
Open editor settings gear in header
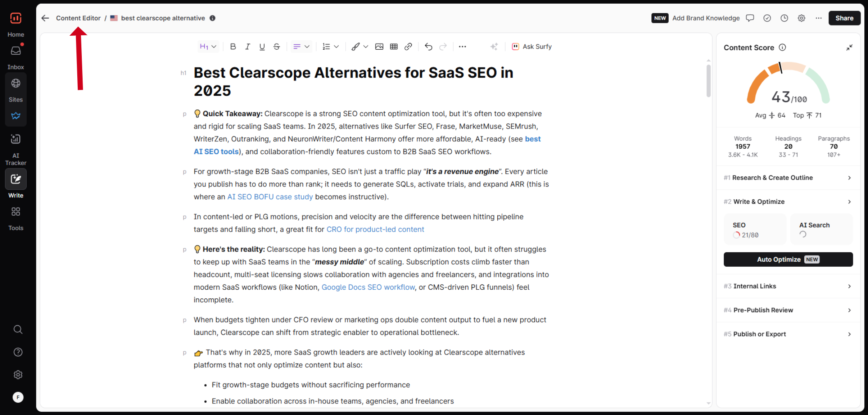801,18
